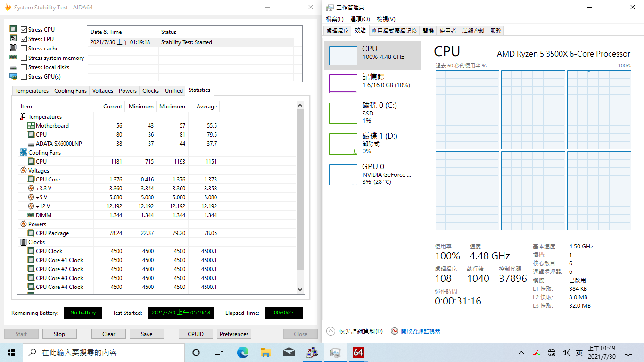The width and height of the screenshot is (644, 362).
Task: Open the notification center icon
Action: (628, 352)
